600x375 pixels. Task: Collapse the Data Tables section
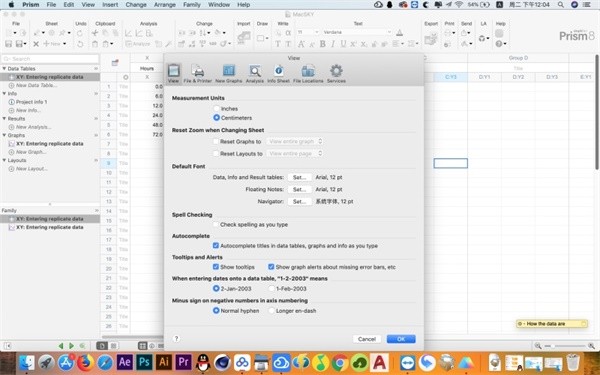4,69
